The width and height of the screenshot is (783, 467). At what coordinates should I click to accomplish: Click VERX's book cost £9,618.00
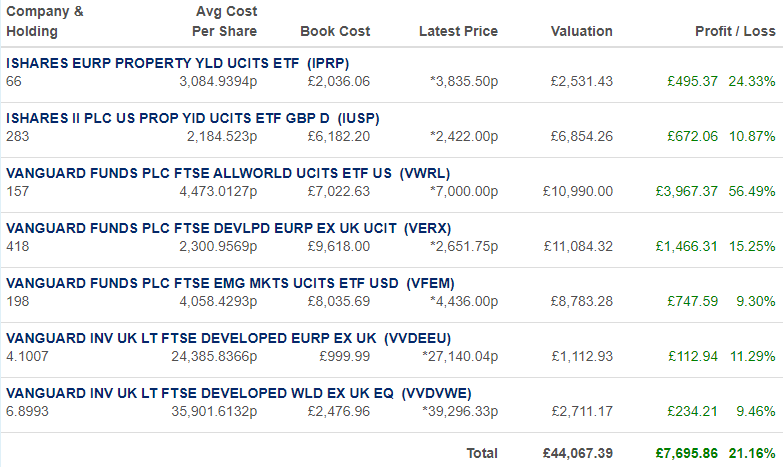[x=339, y=246]
